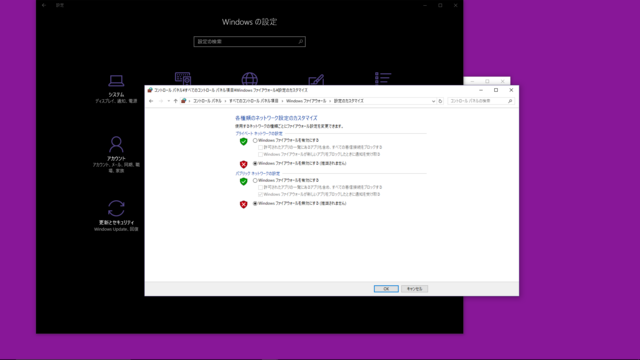The image size is (640, 360).
Task: Turn on Windows Firewall for the public network
Action: click(x=255, y=180)
